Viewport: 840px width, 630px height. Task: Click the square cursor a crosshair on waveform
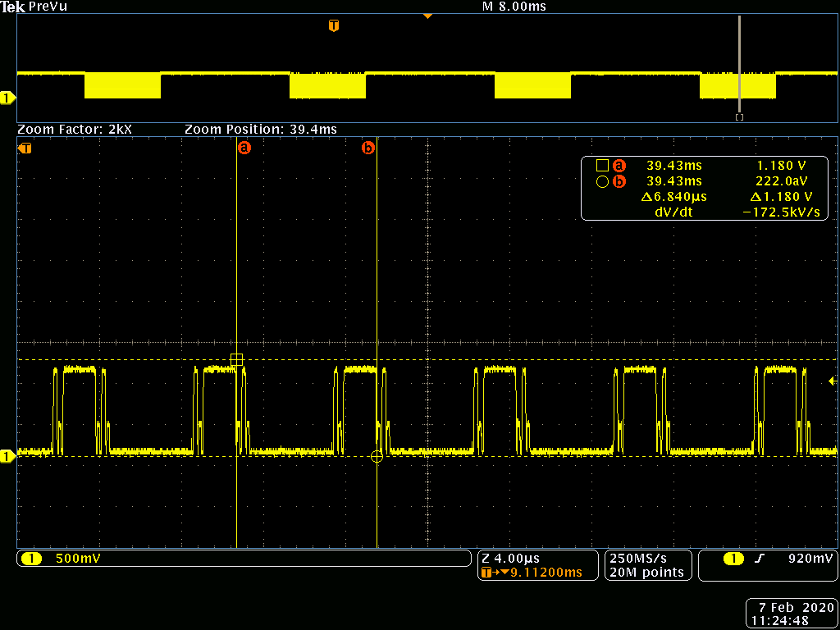[237, 360]
